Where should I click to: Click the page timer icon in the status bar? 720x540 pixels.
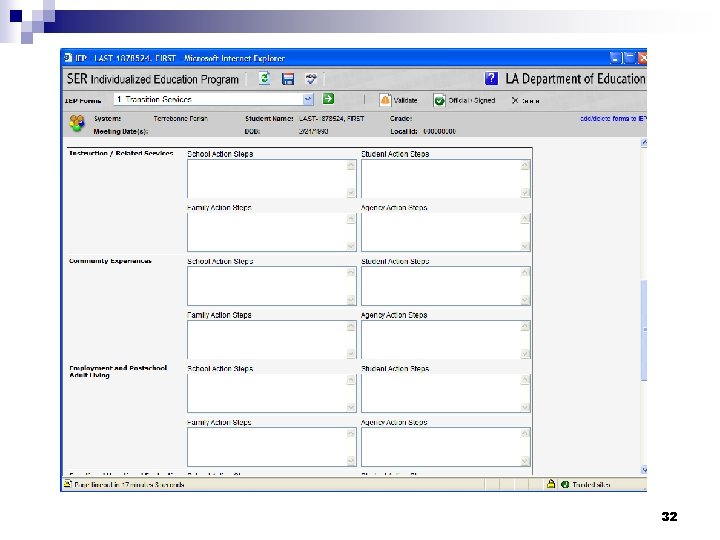tap(68, 484)
